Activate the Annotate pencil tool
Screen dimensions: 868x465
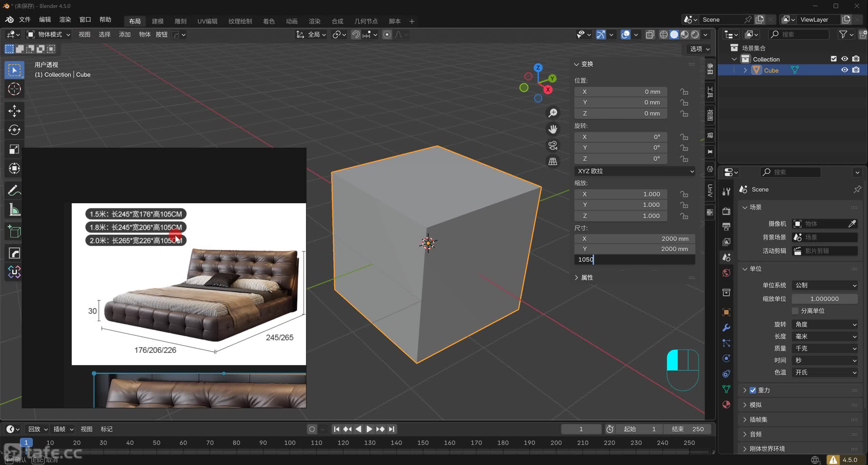click(x=14, y=190)
